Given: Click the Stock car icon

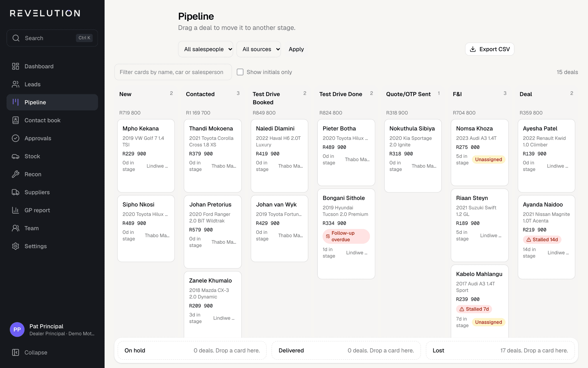Looking at the screenshot, I should (x=16, y=156).
